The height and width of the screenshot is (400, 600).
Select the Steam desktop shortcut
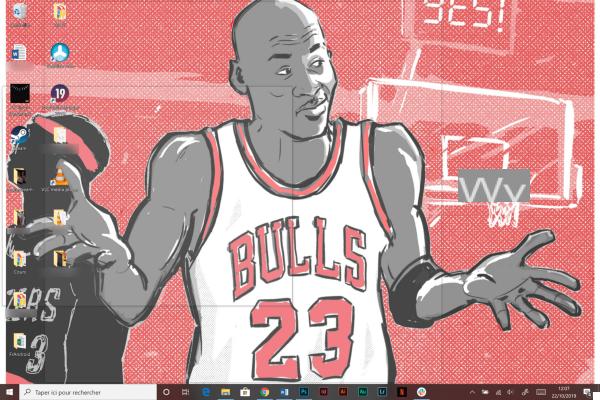[x=20, y=137]
